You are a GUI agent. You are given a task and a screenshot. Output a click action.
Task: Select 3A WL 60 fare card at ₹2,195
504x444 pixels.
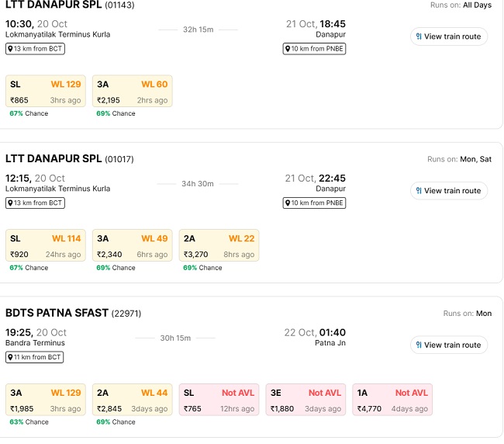tap(132, 92)
